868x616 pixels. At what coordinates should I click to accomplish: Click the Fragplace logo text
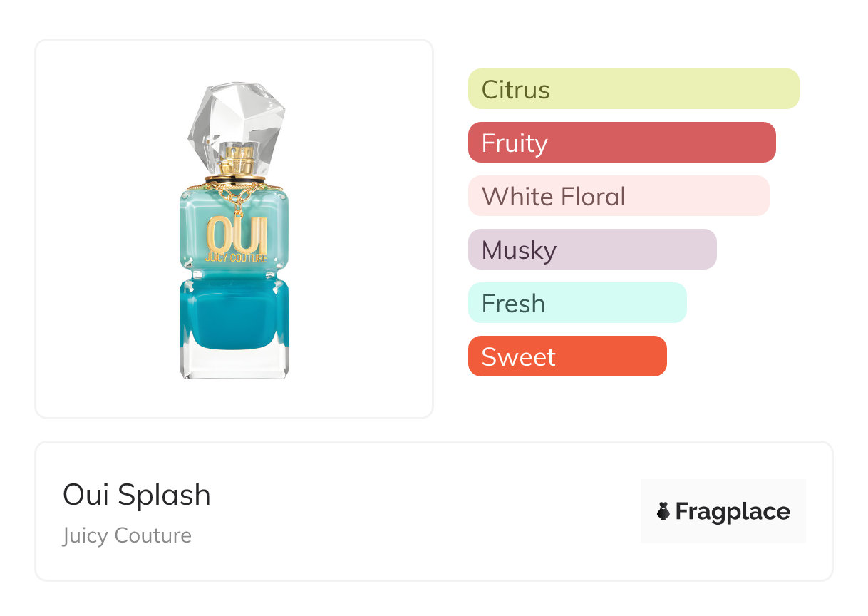pos(733,511)
